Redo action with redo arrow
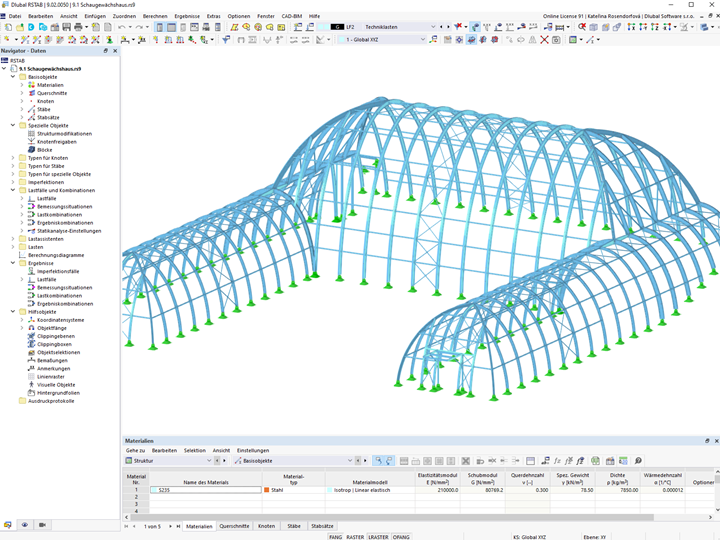Screen dimensions: 720x540 point(140,28)
